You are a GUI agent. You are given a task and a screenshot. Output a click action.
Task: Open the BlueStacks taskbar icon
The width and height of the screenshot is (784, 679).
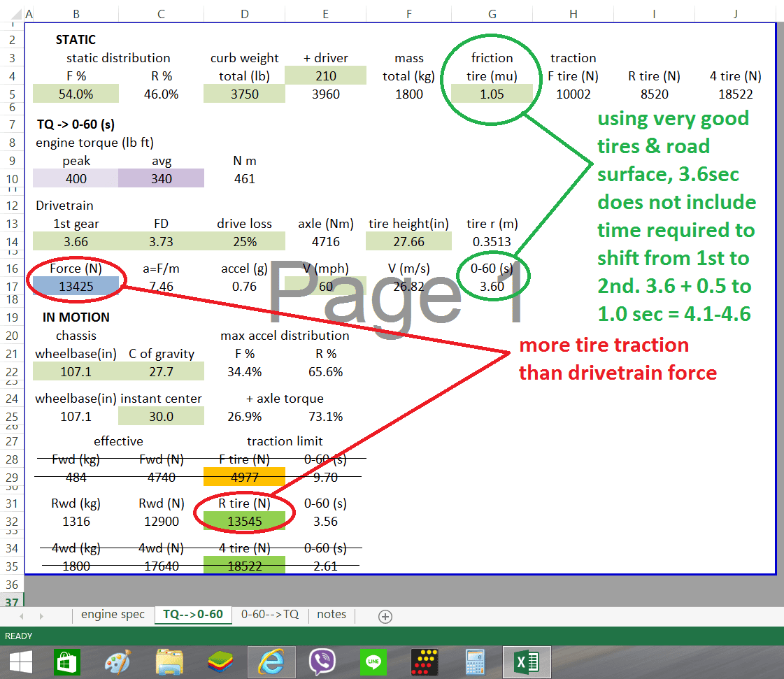coord(220,662)
